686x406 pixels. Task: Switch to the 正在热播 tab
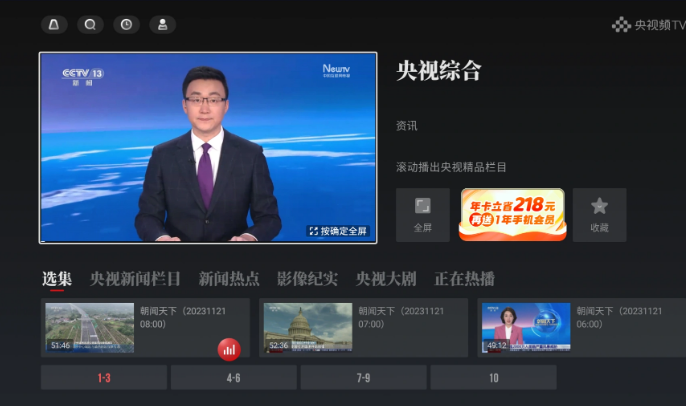pyautogui.click(x=465, y=279)
